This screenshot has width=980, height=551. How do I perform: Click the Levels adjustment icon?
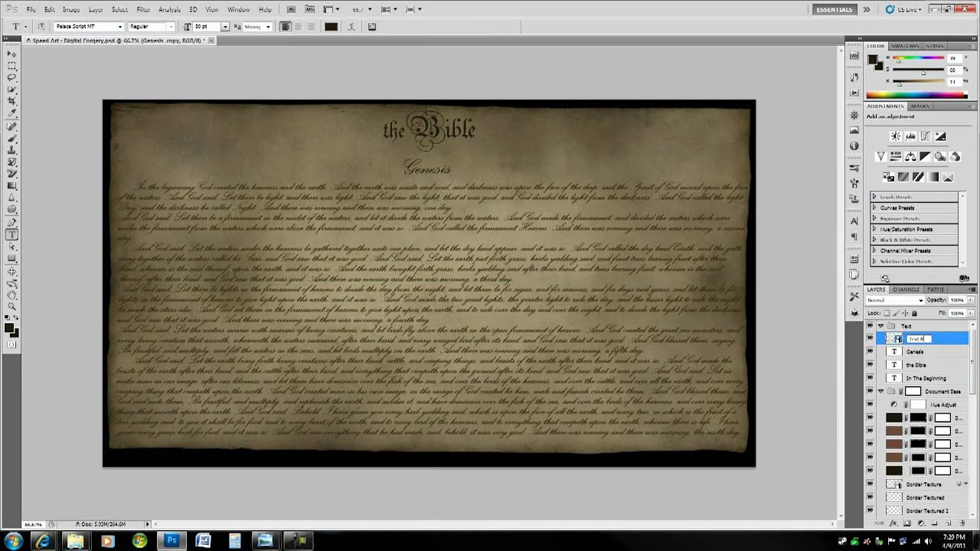[910, 136]
